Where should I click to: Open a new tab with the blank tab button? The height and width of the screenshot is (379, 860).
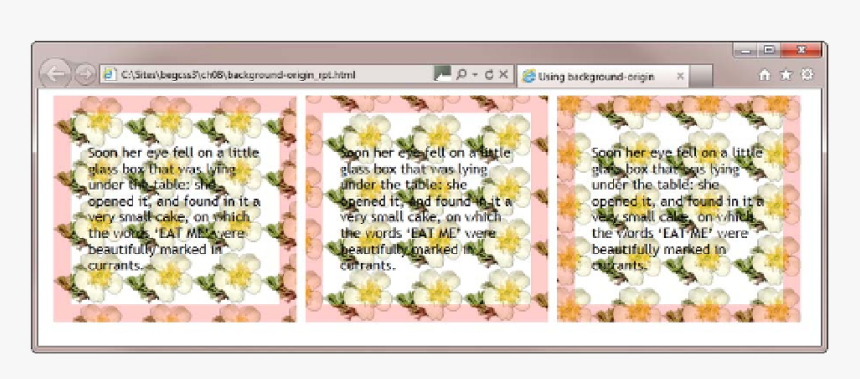click(700, 76)
